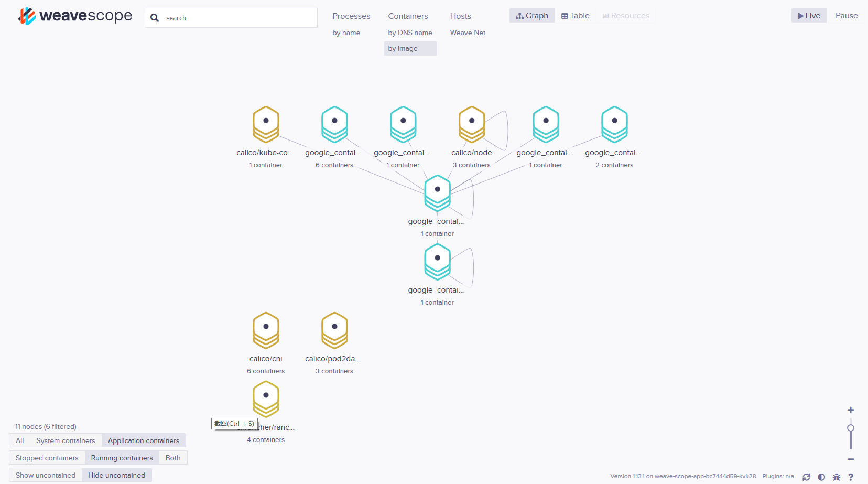The height and width of the screenshot is (484, 868).
Task: Click the magnifier search icon
Action: click(x=155, y=18)
